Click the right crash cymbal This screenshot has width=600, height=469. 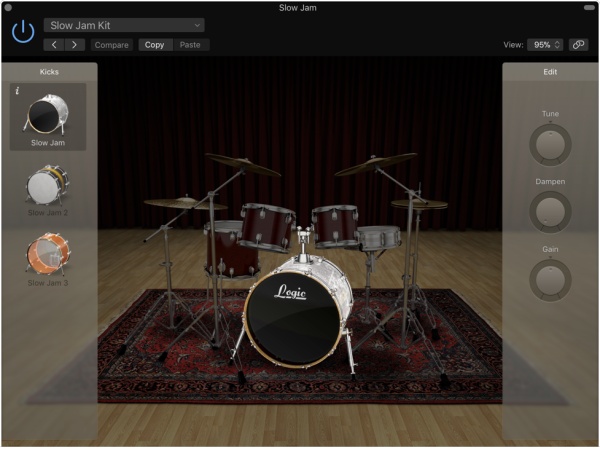pos(376,164)
